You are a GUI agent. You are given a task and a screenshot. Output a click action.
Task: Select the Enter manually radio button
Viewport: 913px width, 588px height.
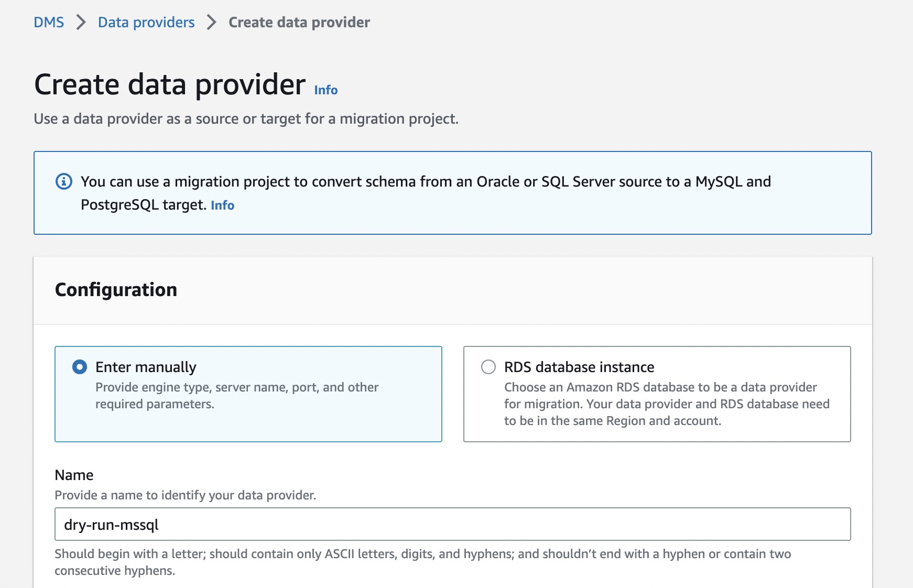pyautogui.click(x=80, y=367)
